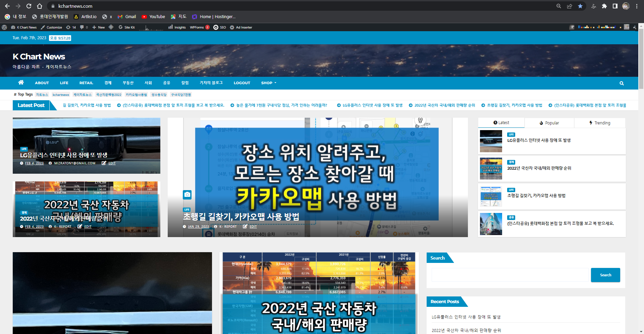Click the blue Search button
Viewport: 644px width, 334px height.
[605, 275]
